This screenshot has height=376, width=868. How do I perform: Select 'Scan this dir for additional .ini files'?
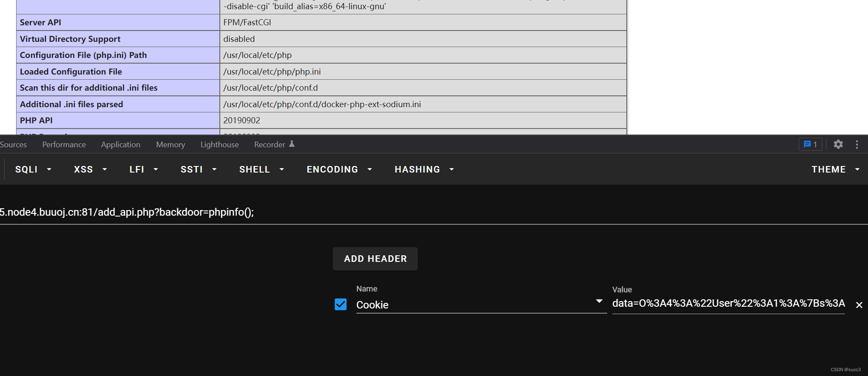click(x=89, y=88)
